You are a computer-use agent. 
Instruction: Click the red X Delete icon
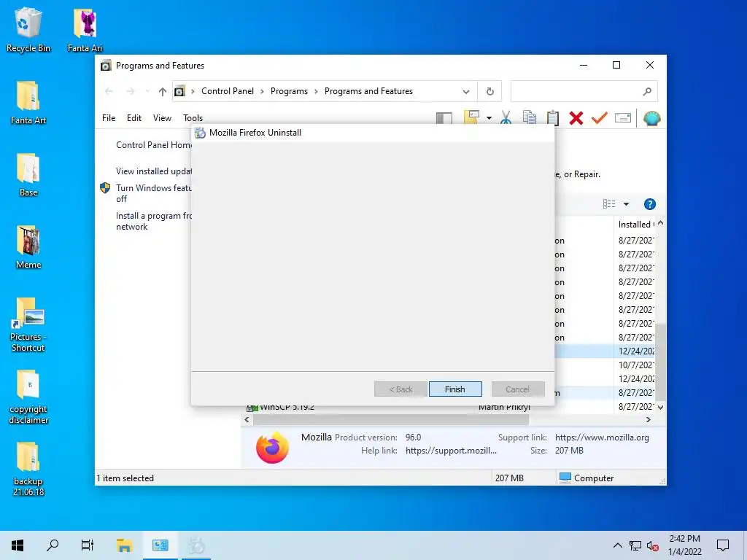(576, 118)
